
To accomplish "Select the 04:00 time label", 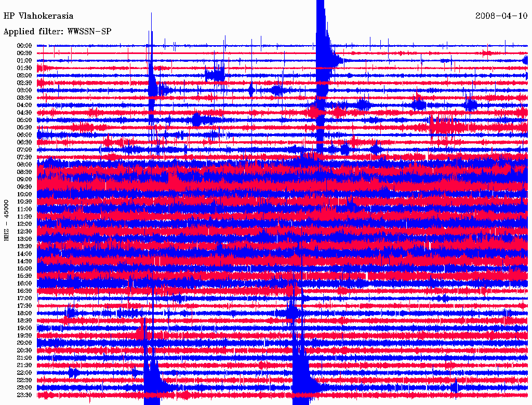I will [24, 105].
